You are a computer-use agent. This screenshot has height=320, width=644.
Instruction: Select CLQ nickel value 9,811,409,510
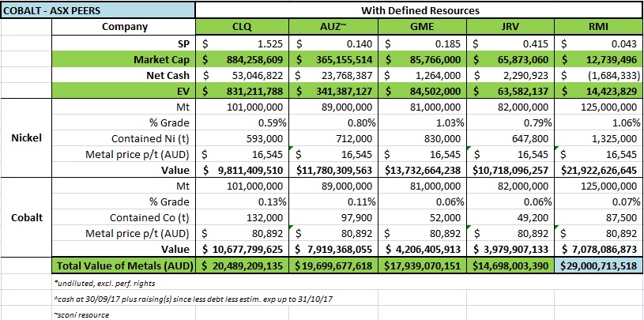click(242, 170)
